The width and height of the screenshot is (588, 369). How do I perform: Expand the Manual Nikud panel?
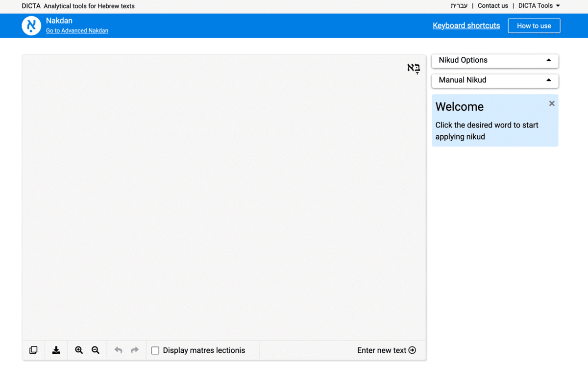(495, 80)
